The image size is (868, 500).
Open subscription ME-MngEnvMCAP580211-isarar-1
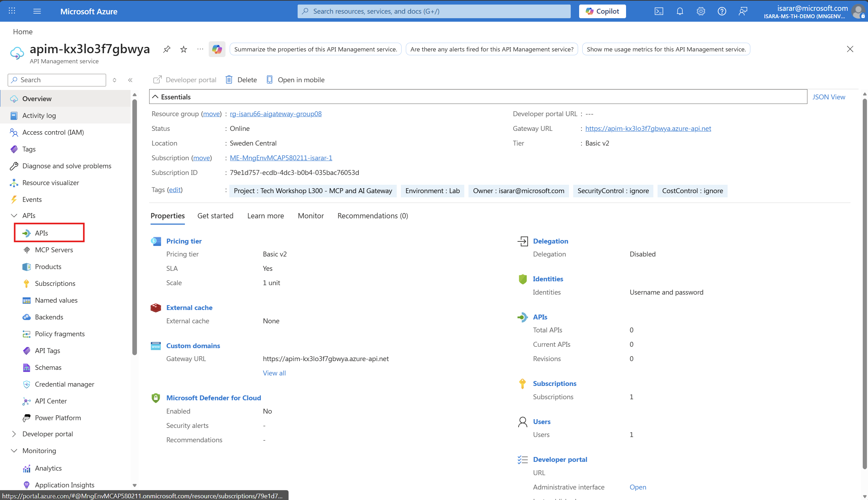pyautogui.click(x=281, y=158)
